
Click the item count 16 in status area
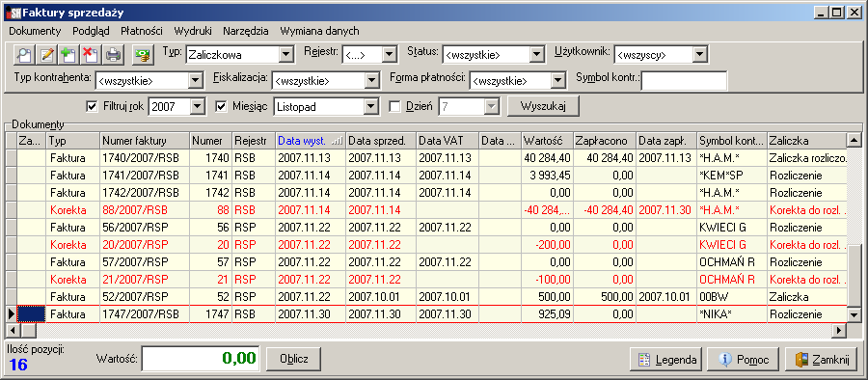(18, 365)
